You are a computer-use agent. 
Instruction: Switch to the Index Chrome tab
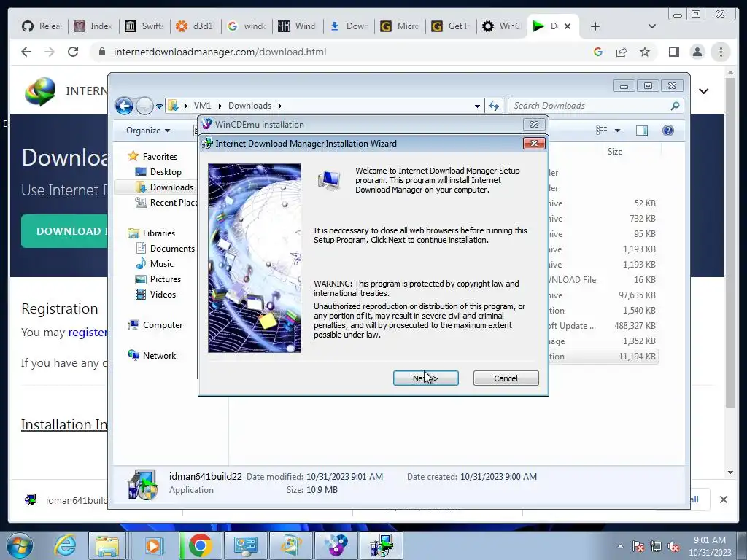94,26
